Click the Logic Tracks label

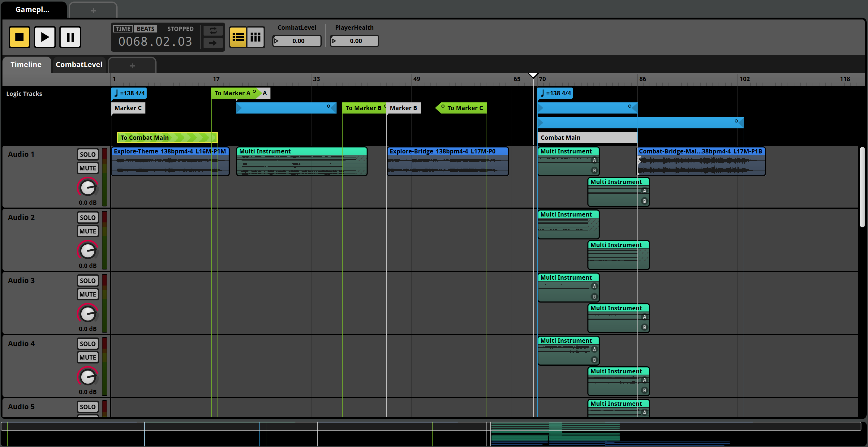24,94
